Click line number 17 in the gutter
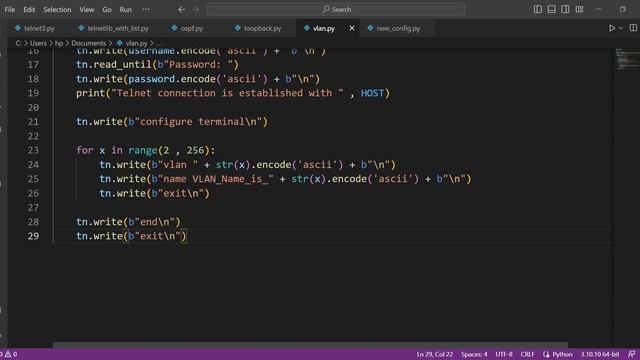640x360 pixels. [x=33, y=64]
